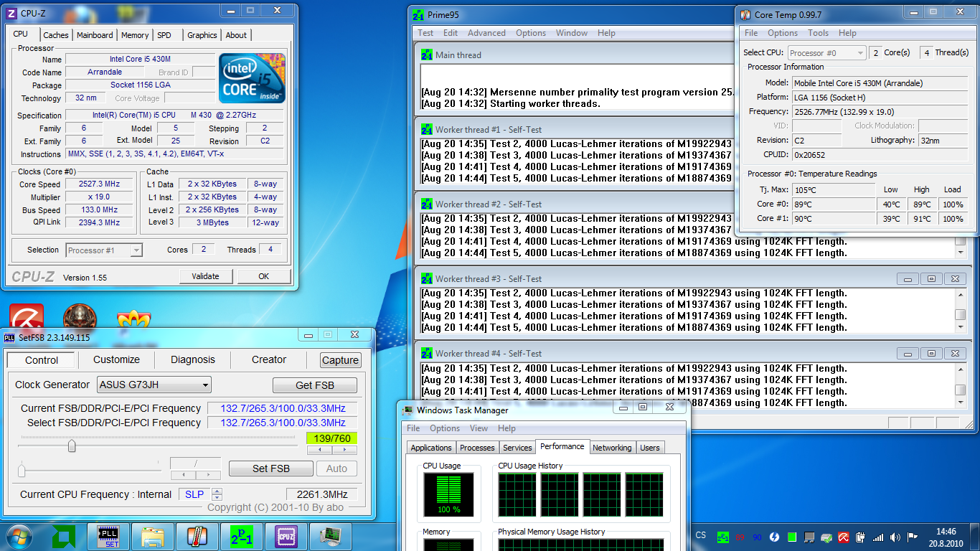
Task: Click the lower disabled slider in SetFSB
Action: point(89,471)
